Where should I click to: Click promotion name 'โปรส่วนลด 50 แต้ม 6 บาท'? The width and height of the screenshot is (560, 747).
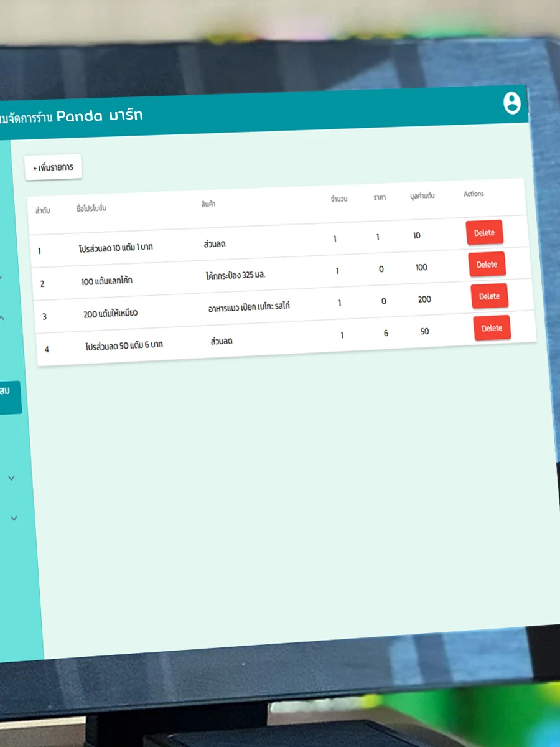124,345
